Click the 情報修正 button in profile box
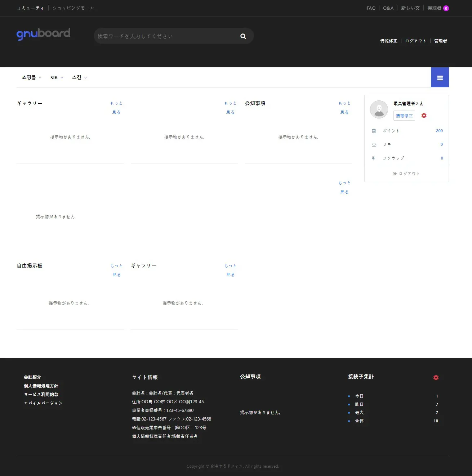The height and width of the screenshot is (476, 472). pyautogui.click(x=404, y=116)
